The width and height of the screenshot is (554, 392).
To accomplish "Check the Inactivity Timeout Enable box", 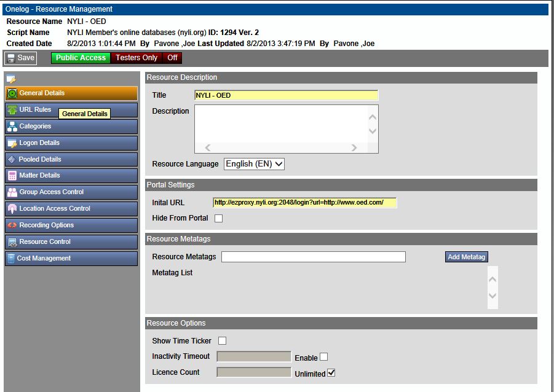I will 323,357.
